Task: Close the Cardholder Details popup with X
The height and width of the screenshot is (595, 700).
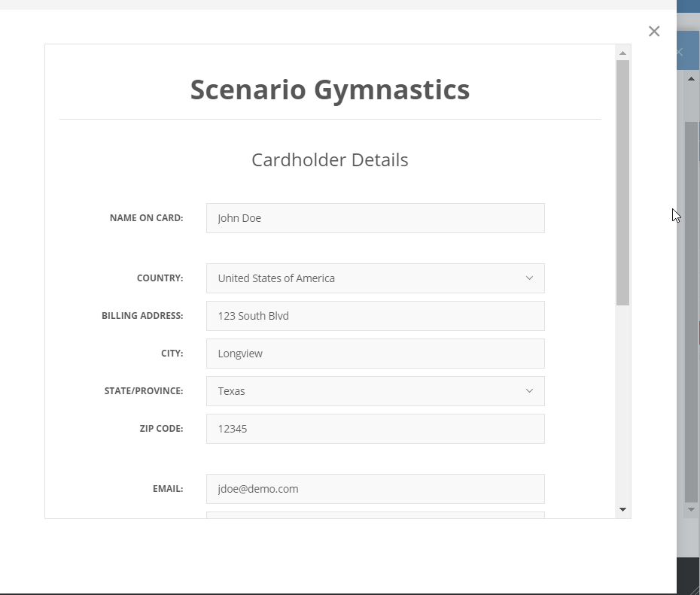Action: [x=654, y=32]
